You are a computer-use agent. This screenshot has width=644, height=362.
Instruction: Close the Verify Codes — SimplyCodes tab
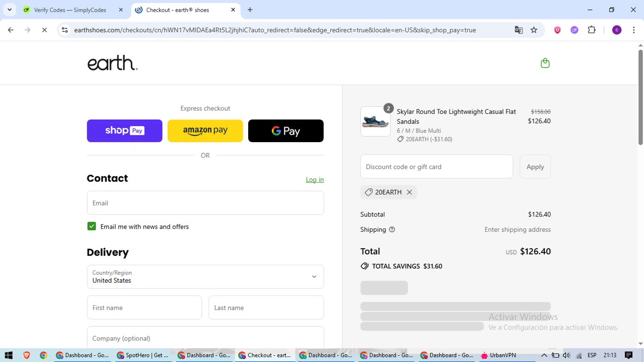point(121,10)
